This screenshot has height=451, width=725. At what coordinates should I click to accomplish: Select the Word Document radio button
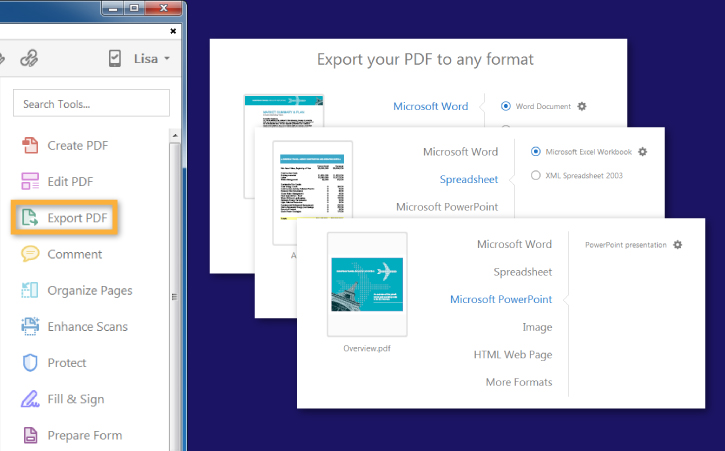506,106
